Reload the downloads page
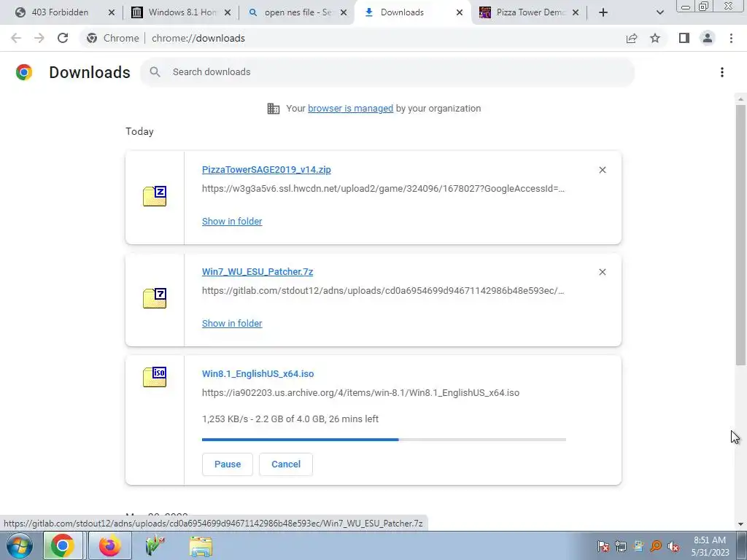 coord(63,38)
